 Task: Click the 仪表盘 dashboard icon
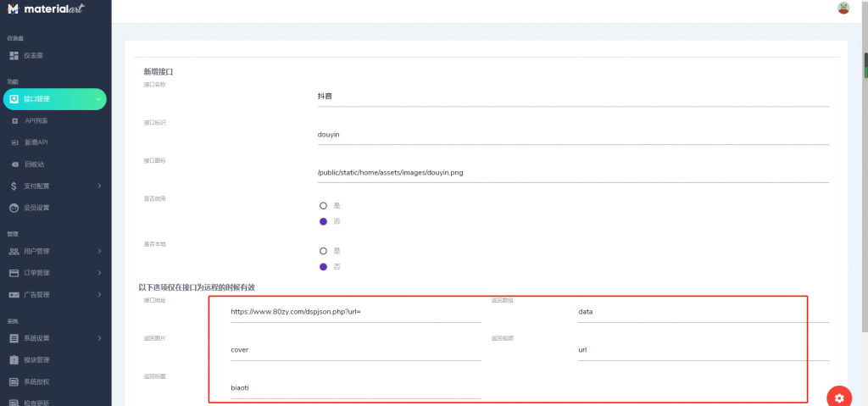point(14,55)
